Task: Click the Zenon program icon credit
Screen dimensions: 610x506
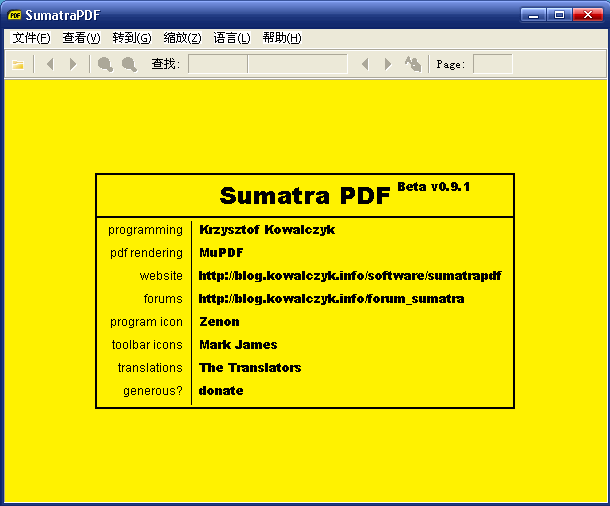Action: (x=219, y=322)
